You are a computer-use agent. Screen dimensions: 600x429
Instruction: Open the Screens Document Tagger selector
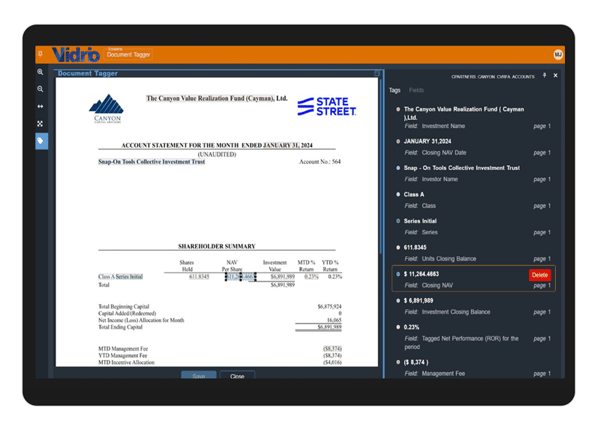128,54
